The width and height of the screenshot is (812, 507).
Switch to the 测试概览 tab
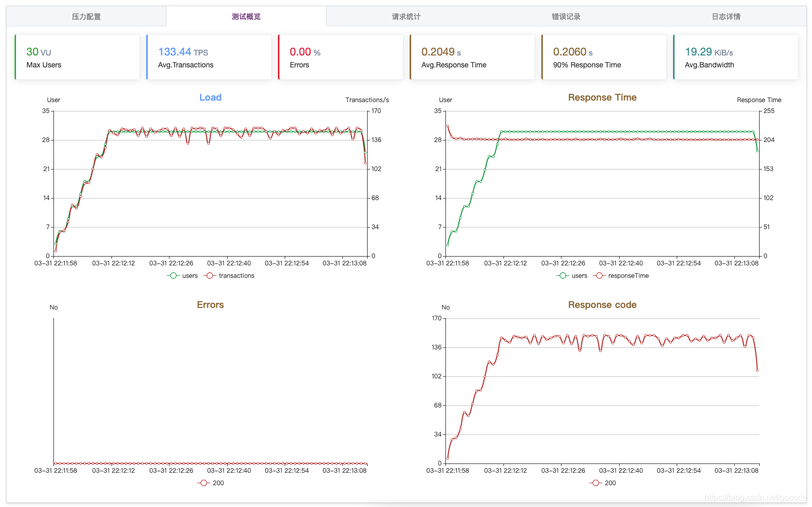[246, 17]
